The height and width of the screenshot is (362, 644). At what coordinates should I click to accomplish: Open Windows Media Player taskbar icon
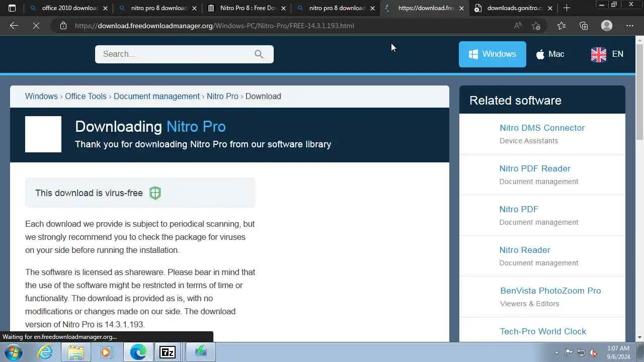[x=106, y=352]
